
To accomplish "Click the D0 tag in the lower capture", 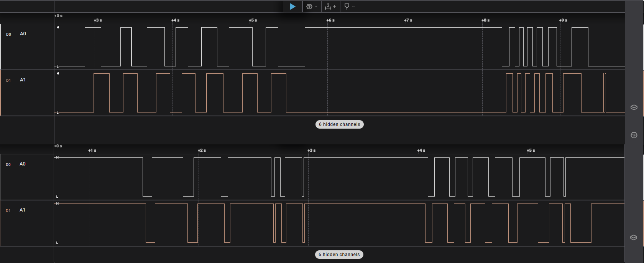I will pyautogui.click(x=8, y=165).
